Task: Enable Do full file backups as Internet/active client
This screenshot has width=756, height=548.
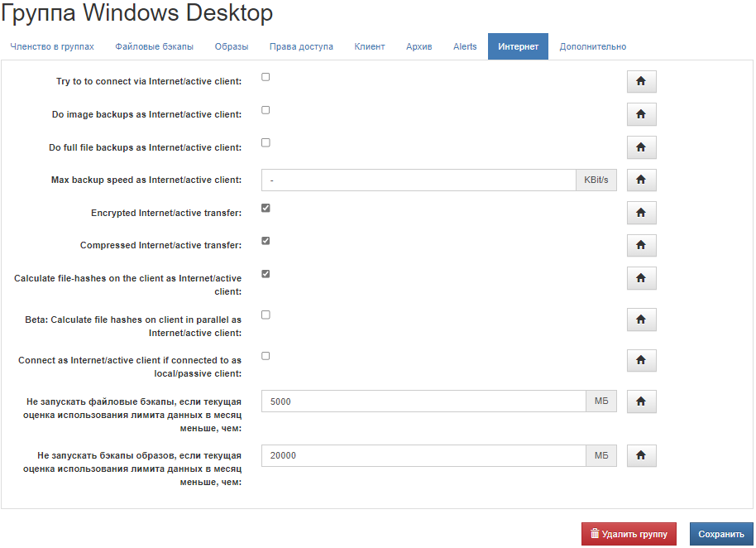Action: click(266, 142)
